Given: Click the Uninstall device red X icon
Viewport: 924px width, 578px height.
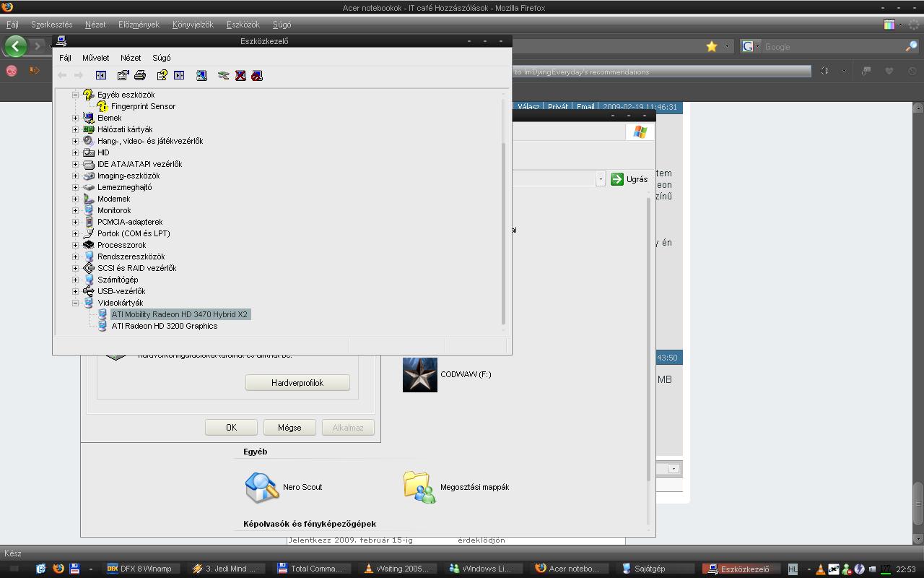Looking at the screenshot, I should coord(240,75).
